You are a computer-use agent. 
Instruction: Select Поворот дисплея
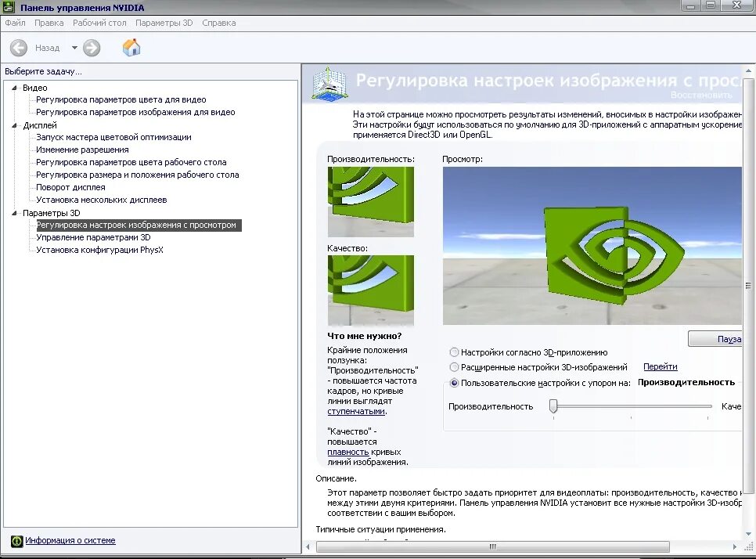pyautogui.click(x=70, y=187)
